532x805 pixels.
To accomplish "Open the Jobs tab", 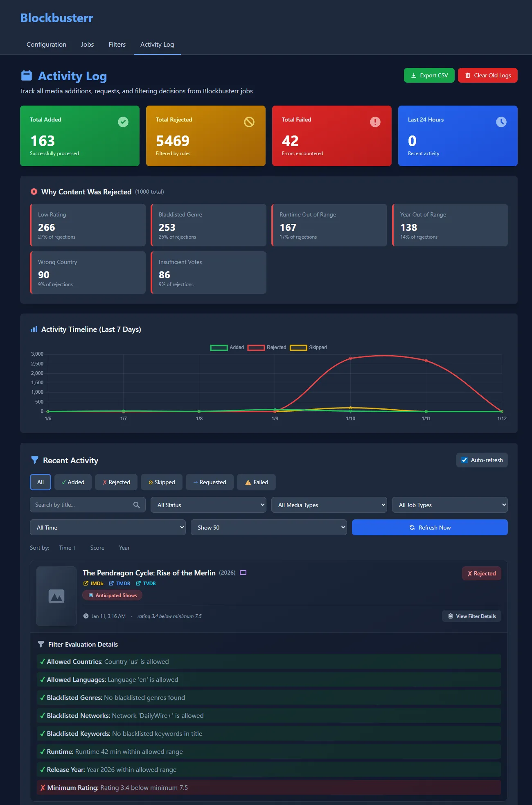I will (x=88, y=45).
